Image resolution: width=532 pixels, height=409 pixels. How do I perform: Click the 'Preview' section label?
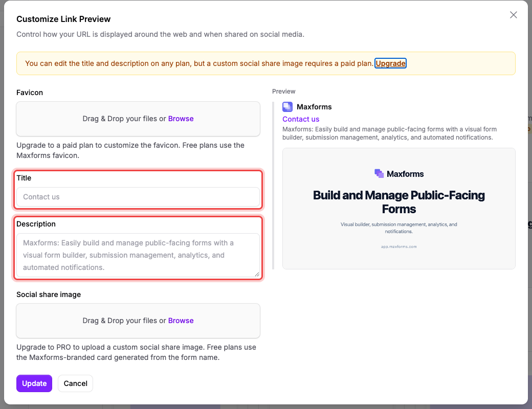click(x=283, y=91)
